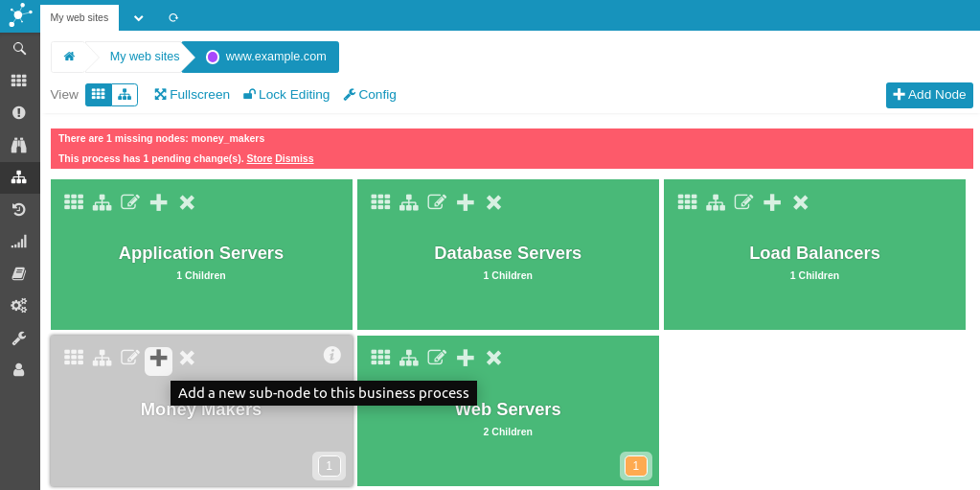Click the search icon in sidebar

(x=19, y=49)
